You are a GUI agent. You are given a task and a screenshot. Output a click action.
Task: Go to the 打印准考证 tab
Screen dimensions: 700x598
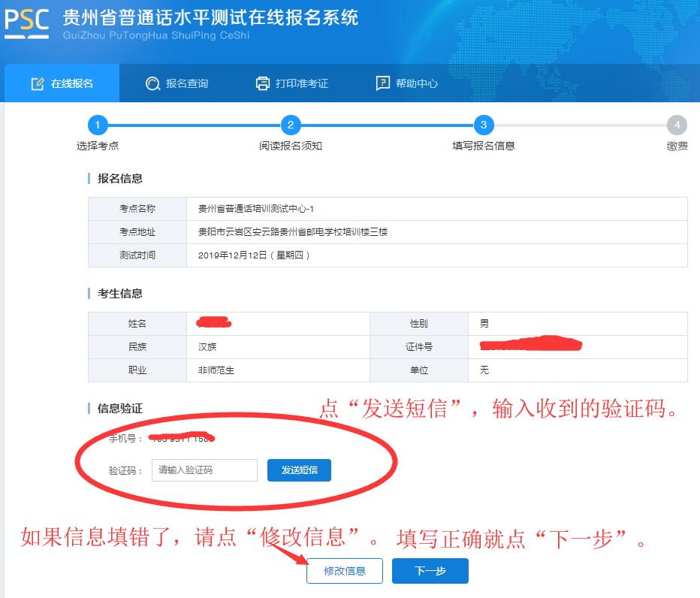tap(292, 83)
